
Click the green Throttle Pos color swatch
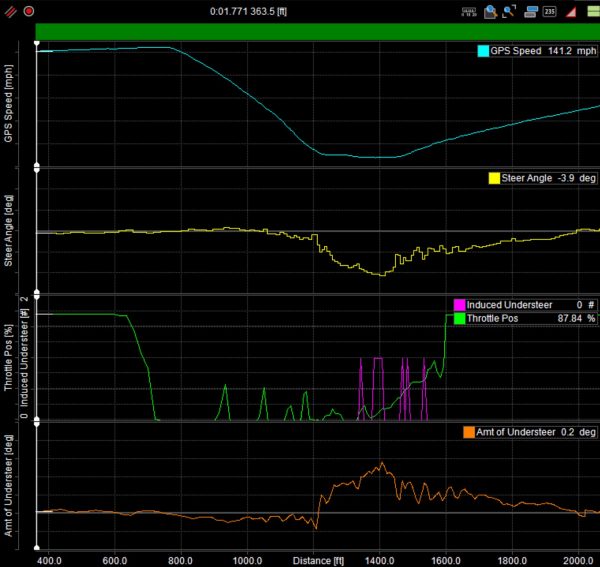click(459, 318)
